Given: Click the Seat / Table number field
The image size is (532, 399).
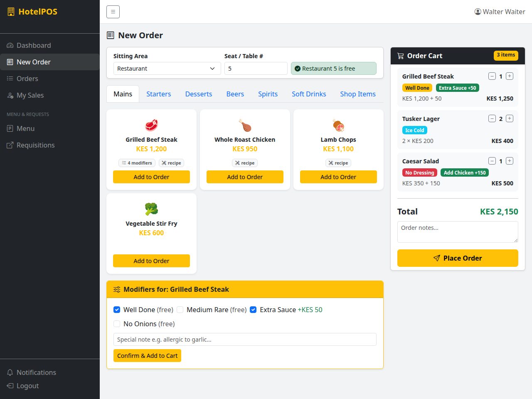Looking at the screenshot, I should tap(256, 69).
